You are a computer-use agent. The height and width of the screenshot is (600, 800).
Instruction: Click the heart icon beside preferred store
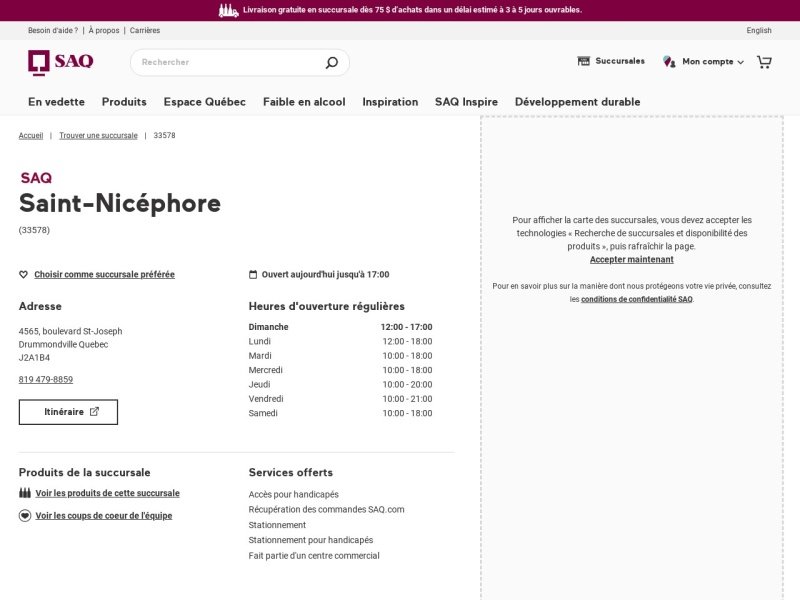pyautogui.click(x=23, y=274)
